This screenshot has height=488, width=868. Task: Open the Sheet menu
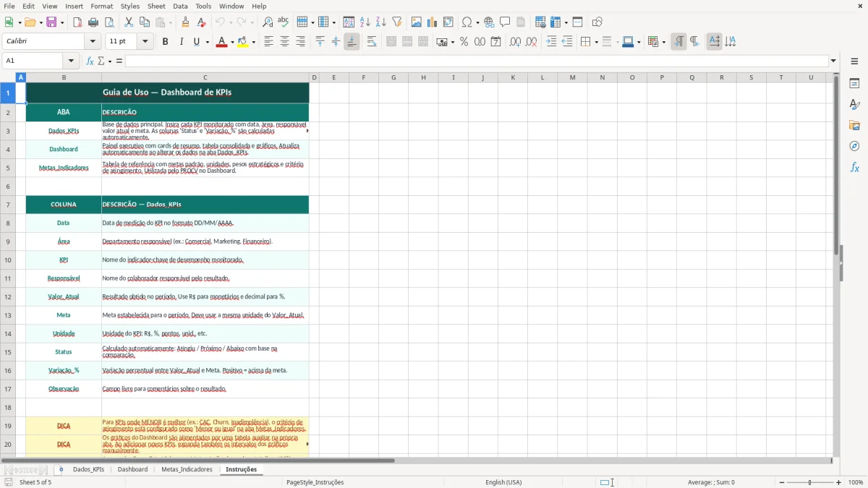pyautogui.click(x=156, y=6)
